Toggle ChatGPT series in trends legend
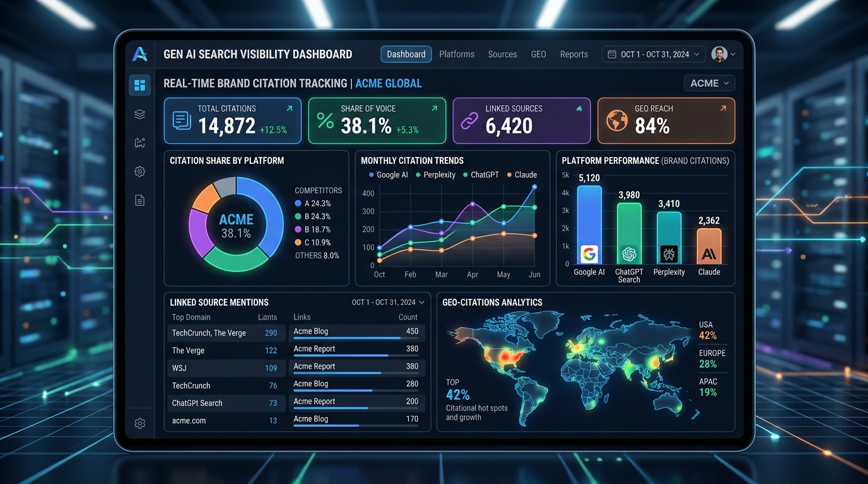This screenshot has height=484, width=868. pyautogui.click(x=480, y=175)
